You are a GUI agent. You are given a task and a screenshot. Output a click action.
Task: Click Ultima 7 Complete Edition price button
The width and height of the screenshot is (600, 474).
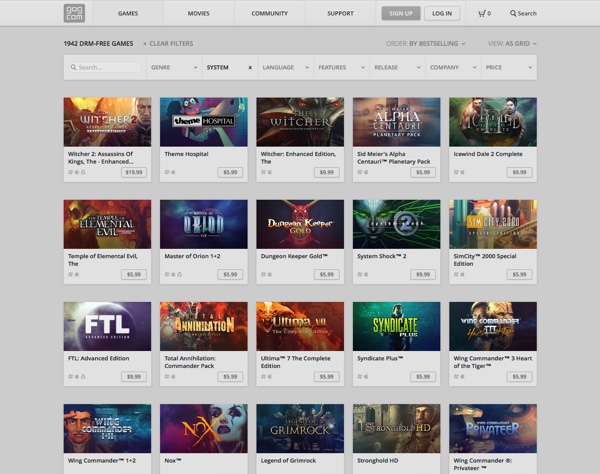[327, 376]
